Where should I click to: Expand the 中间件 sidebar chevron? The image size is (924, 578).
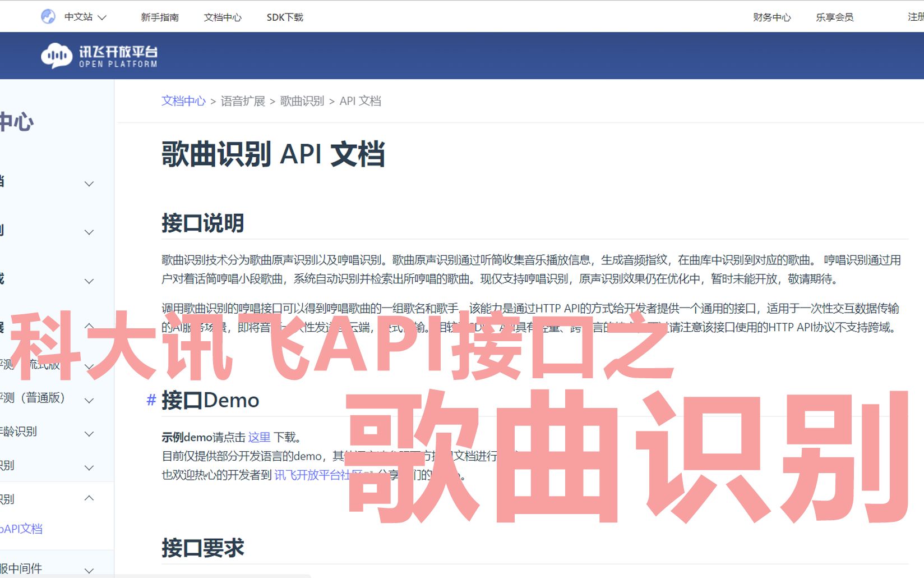click(89, 570)
